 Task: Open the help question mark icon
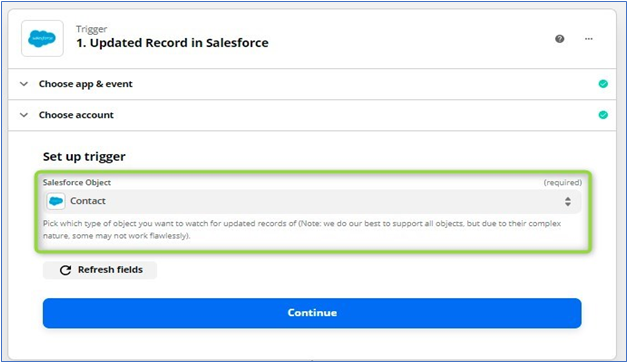pyautogui.click(x=560, y=39)
